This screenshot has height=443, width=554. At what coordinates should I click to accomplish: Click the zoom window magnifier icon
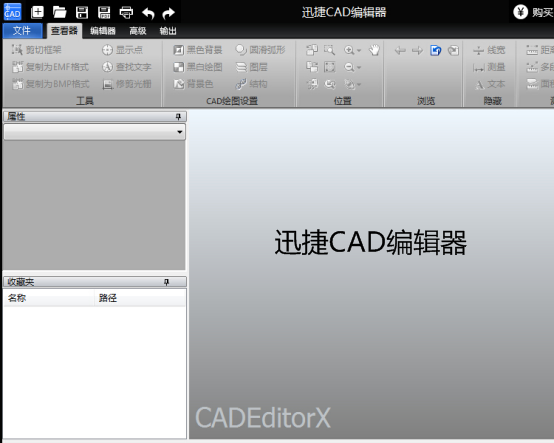(x=329, y=50)
